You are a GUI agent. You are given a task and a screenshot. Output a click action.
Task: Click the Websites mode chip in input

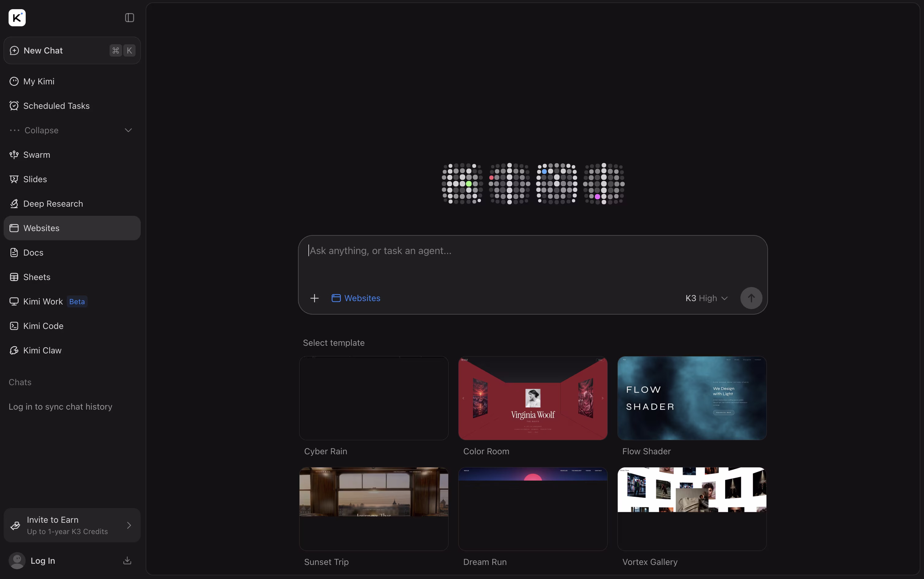tap(356, 298)
